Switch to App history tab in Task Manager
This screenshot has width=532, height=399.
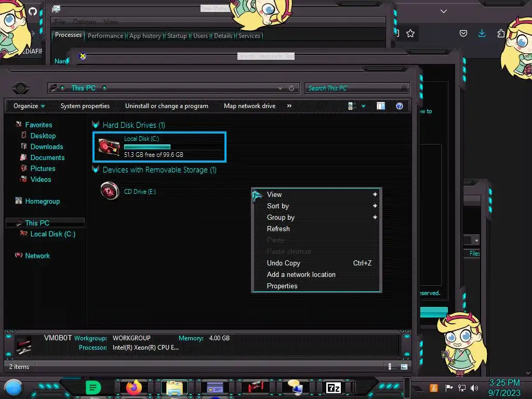(145, 36)
